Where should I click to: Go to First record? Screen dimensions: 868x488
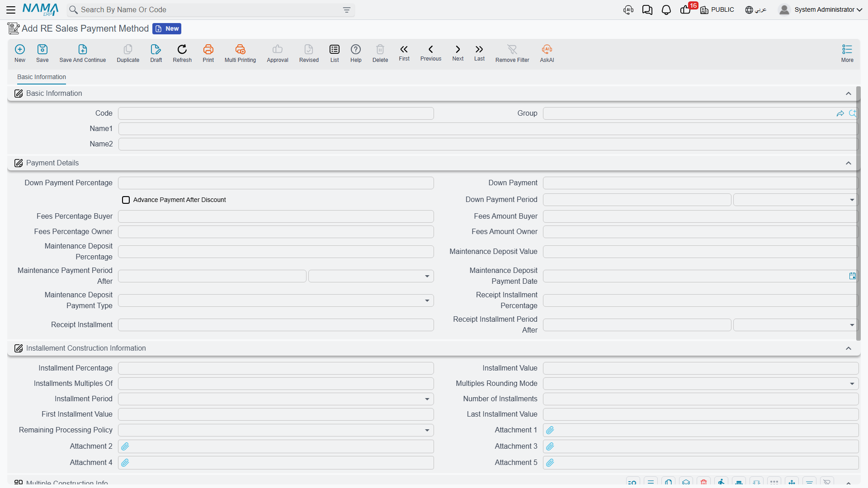(404, 53)
